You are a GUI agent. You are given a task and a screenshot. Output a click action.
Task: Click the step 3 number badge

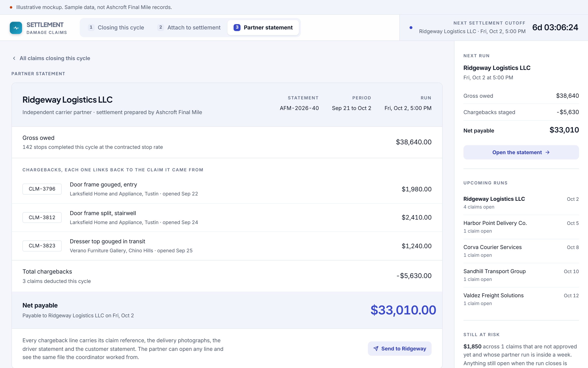tap(237, 28)
